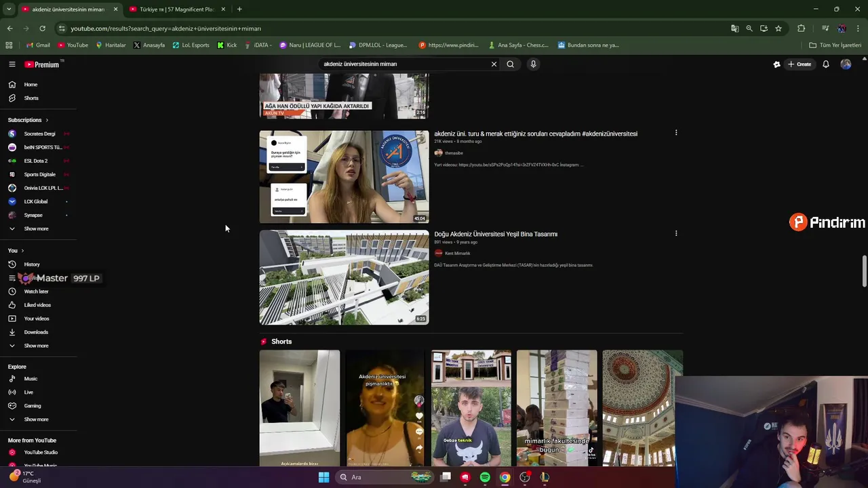Visit the thenasibe channel
The width and height of the screenshot is (868, 488).
point(454,153)
